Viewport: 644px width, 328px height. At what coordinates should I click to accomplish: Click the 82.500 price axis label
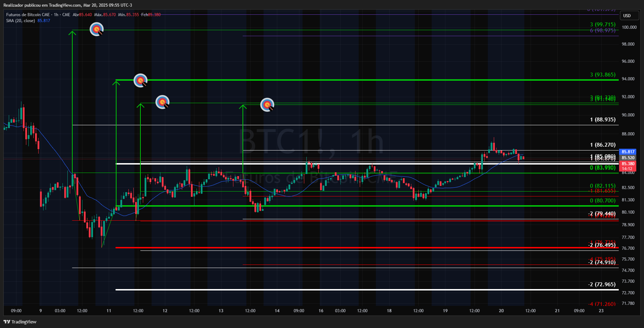(628, 188)
